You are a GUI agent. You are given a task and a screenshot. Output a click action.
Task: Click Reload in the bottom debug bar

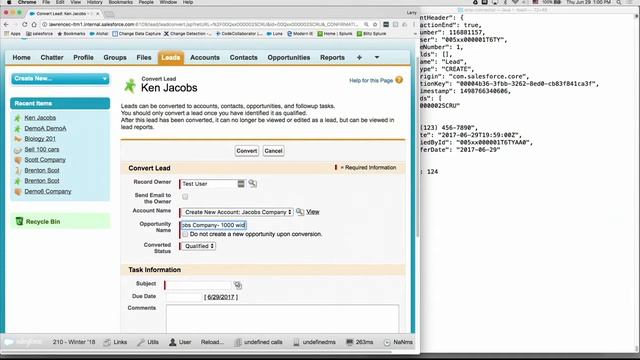[212, 342]
